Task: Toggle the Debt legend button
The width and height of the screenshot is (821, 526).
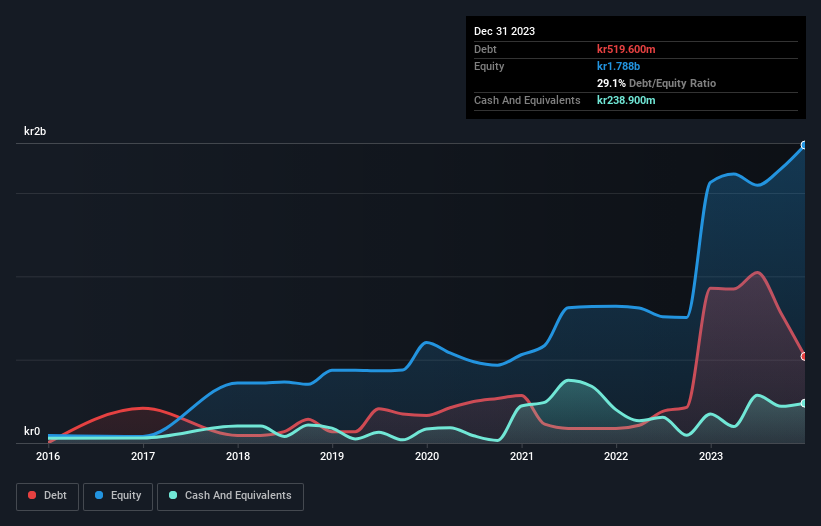Action: coord(48,496)
